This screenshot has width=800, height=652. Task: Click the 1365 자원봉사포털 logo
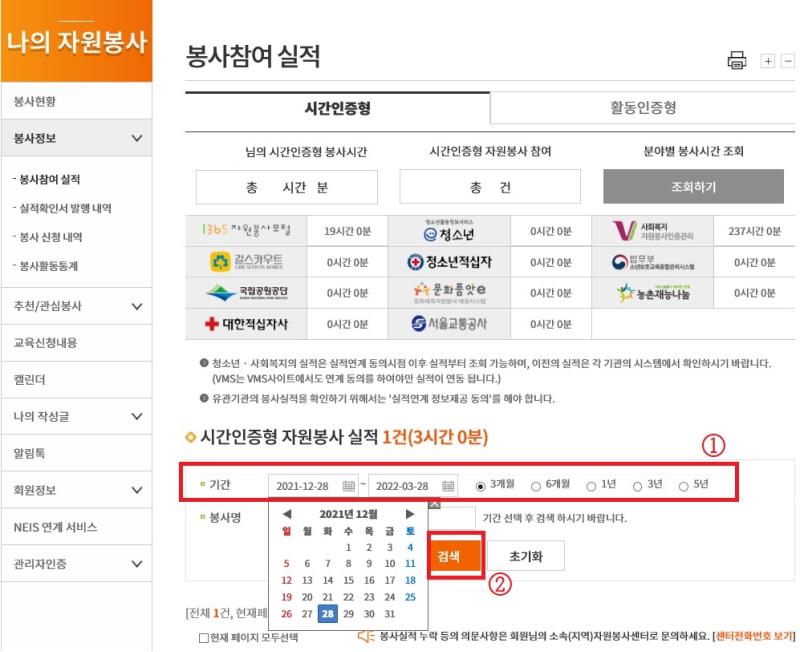coord(245,231)
